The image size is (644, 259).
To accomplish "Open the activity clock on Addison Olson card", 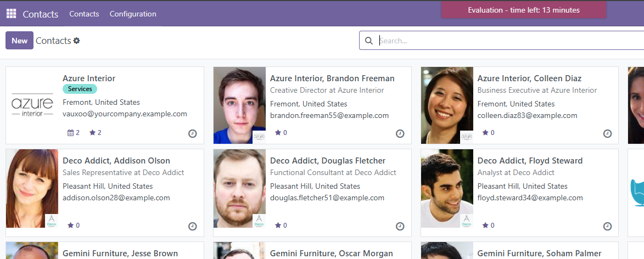I will coord(192,226).
